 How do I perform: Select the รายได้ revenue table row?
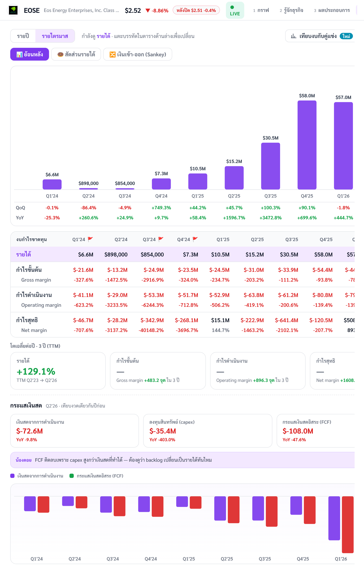182,254
